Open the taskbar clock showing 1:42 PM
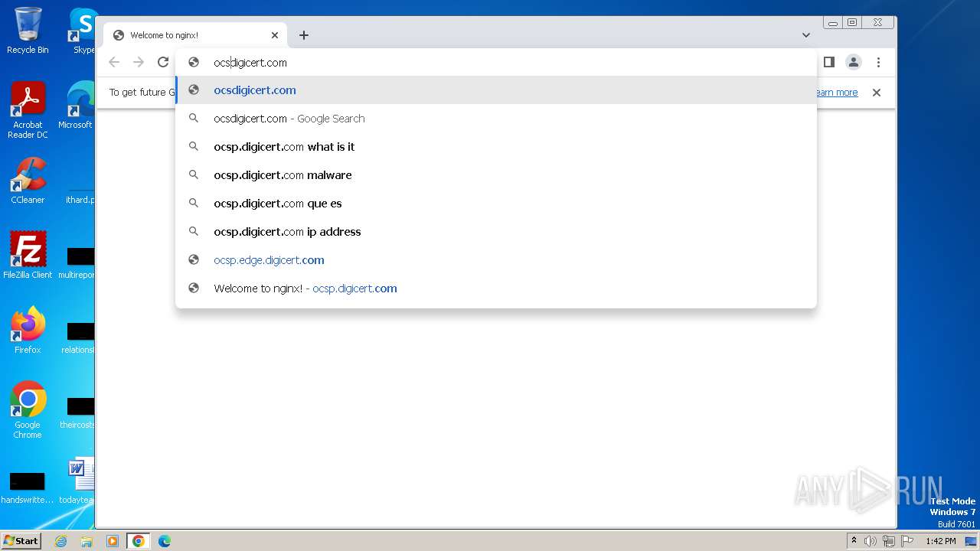 coord(941,541)
